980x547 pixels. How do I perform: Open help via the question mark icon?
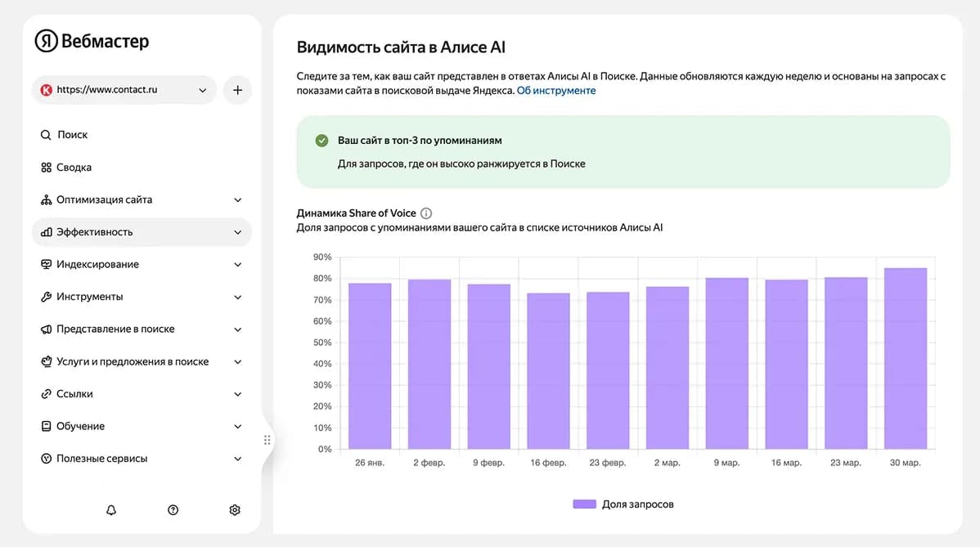point(173,510)
